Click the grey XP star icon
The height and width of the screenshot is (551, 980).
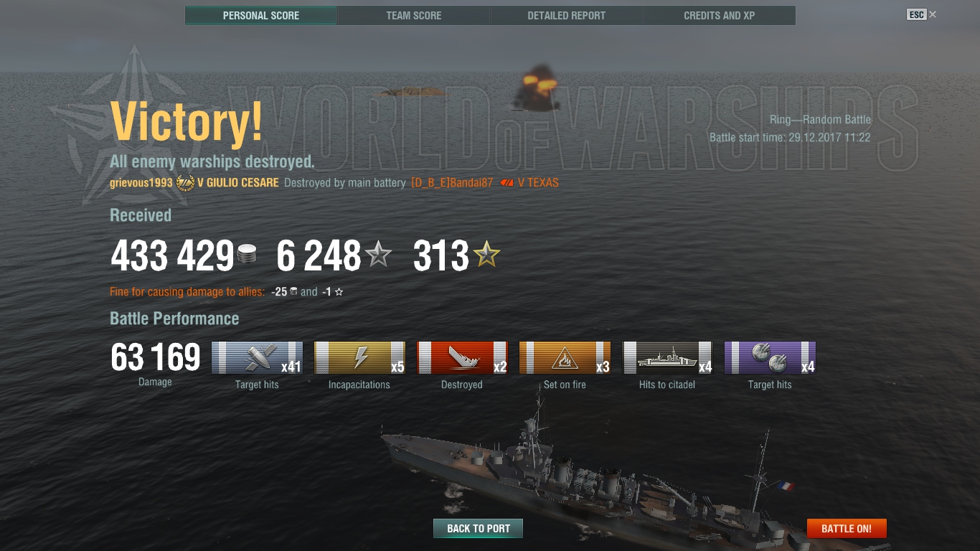(378, 255)
